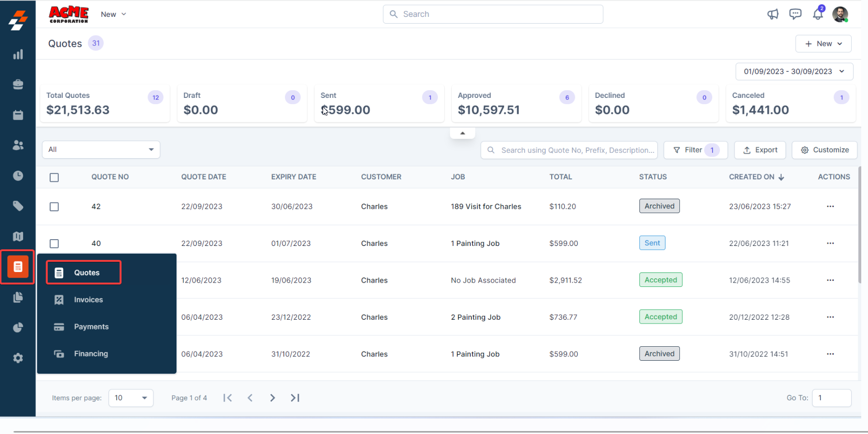Click the Go To page input field

click(831, 398)
